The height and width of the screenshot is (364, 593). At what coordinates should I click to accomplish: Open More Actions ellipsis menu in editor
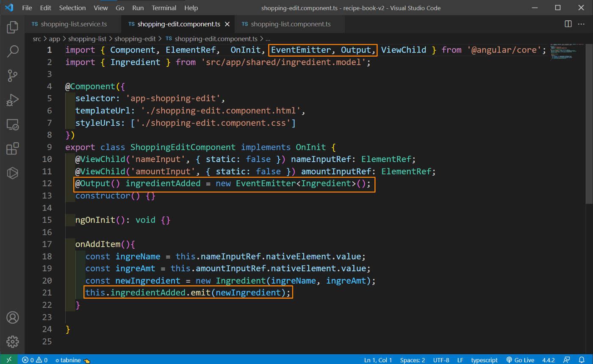[581, 24]
